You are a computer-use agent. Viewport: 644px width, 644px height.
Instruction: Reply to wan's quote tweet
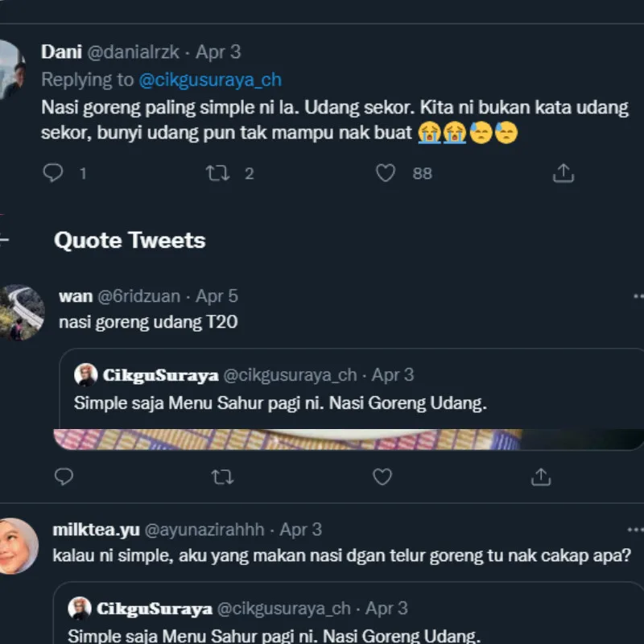point(64,477)
